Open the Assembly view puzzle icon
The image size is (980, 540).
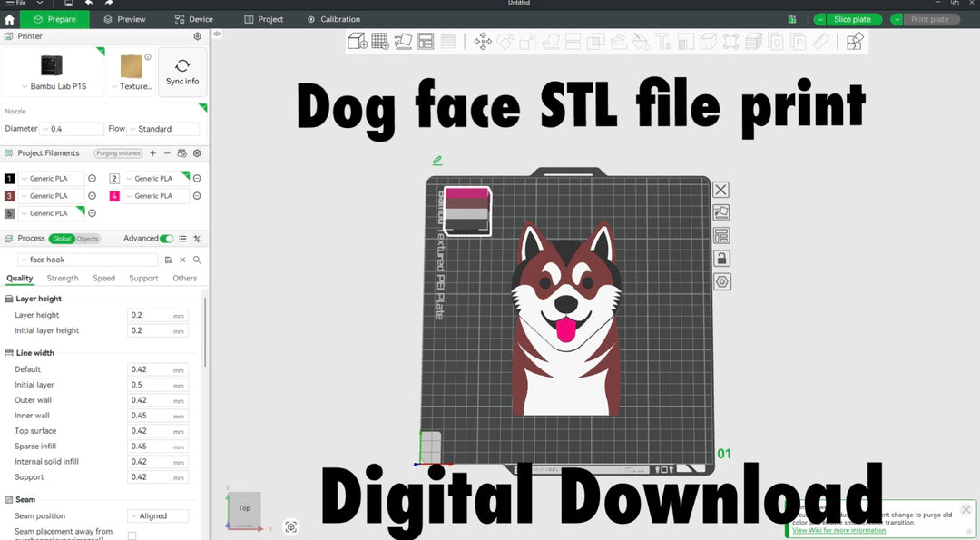tap(855, 42)
